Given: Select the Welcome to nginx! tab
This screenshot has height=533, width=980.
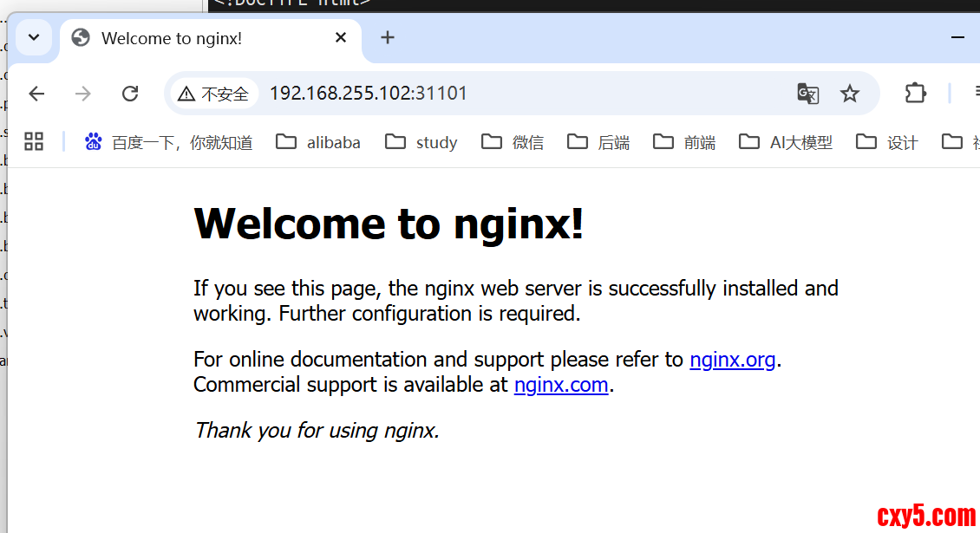Looking at the screenshot, I should pyautogui.click(x=172, y=38).
